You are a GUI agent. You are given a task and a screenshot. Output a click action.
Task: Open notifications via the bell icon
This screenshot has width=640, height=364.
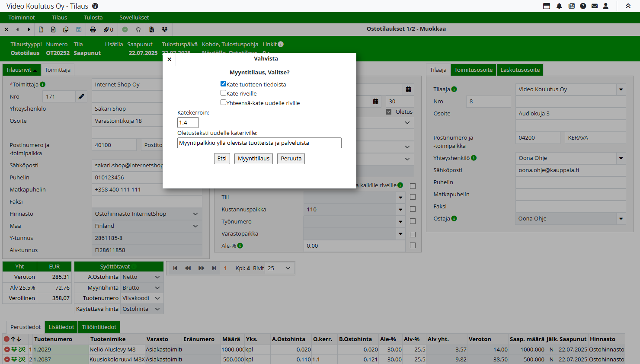559,6
